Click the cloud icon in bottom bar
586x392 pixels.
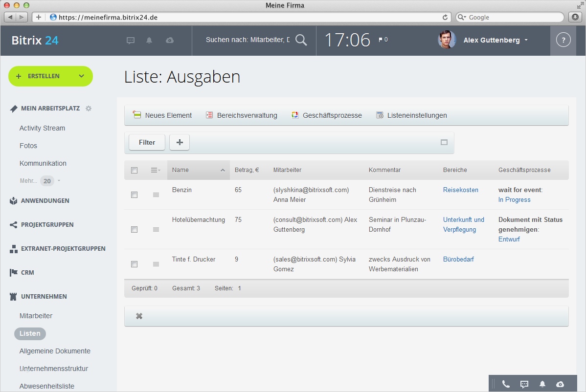coord(560,384)
